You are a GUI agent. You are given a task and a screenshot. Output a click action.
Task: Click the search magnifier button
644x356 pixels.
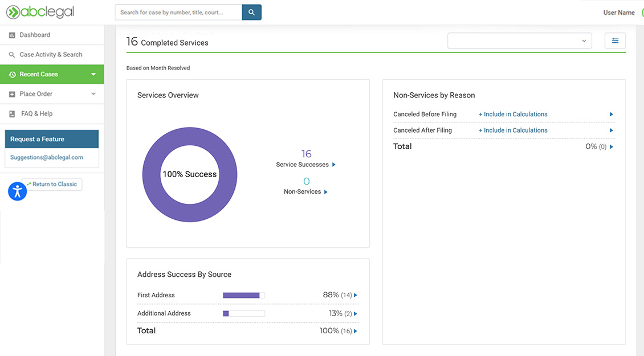[251, 13]
